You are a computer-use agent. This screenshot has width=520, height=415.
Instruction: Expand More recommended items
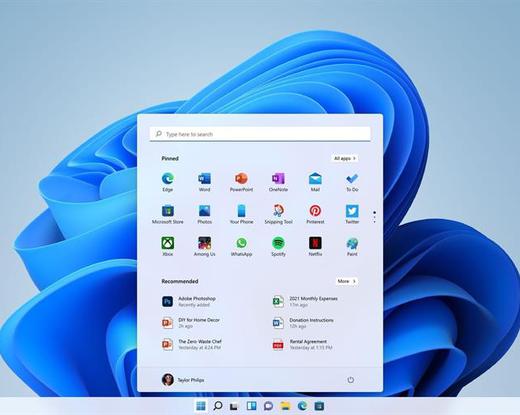347,281
